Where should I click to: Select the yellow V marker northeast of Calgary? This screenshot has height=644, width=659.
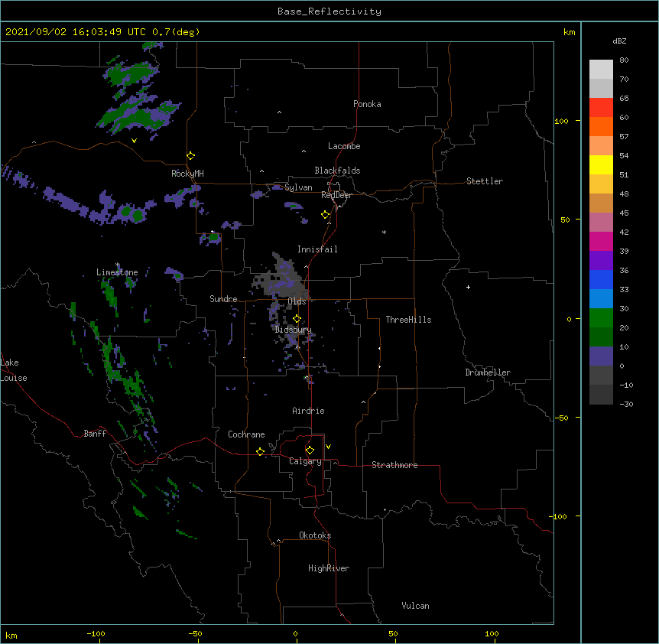[x=328, y=447]
